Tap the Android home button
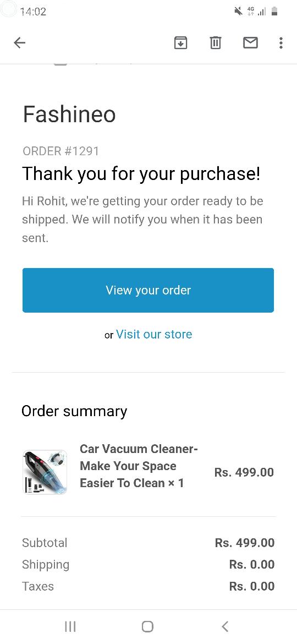Image resolution: width=297 pixels, height=644 pixels. pyautogui.click(x=148, y=626)
